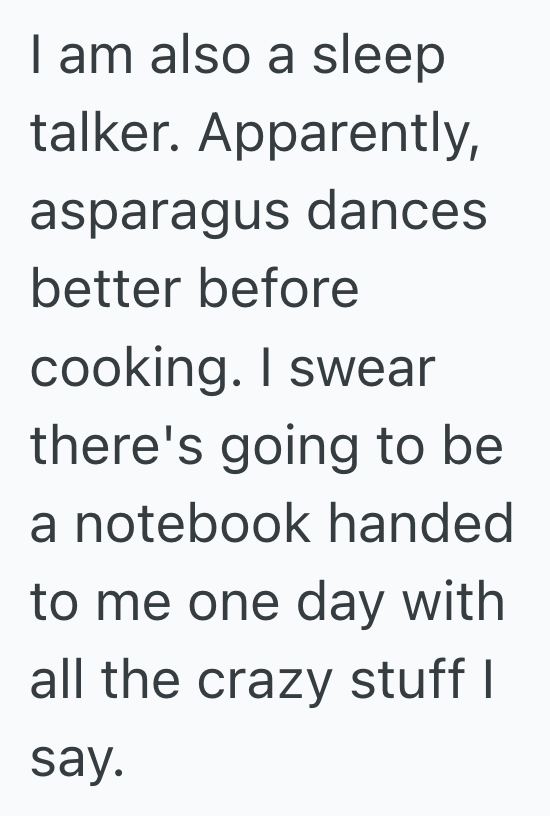This screenshot has width=550, height=816.
Task: Click the word "handed"
Action: 421,522
